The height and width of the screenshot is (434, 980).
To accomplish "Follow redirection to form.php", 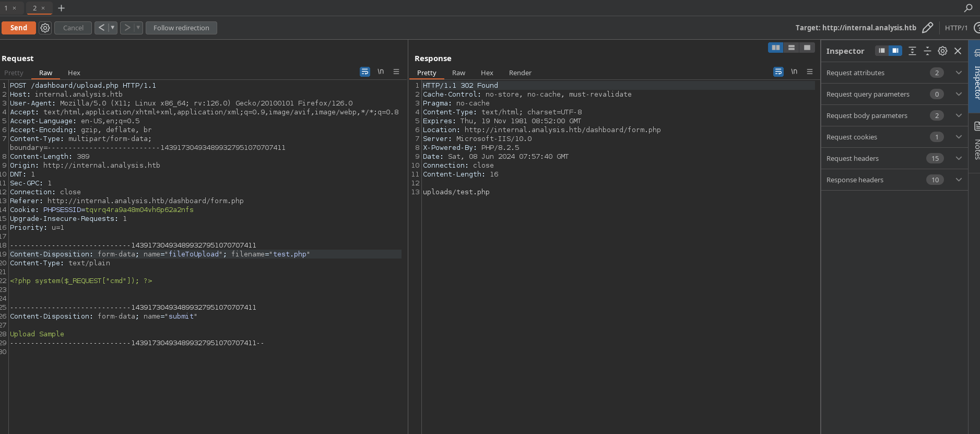I will click(181, 28).
